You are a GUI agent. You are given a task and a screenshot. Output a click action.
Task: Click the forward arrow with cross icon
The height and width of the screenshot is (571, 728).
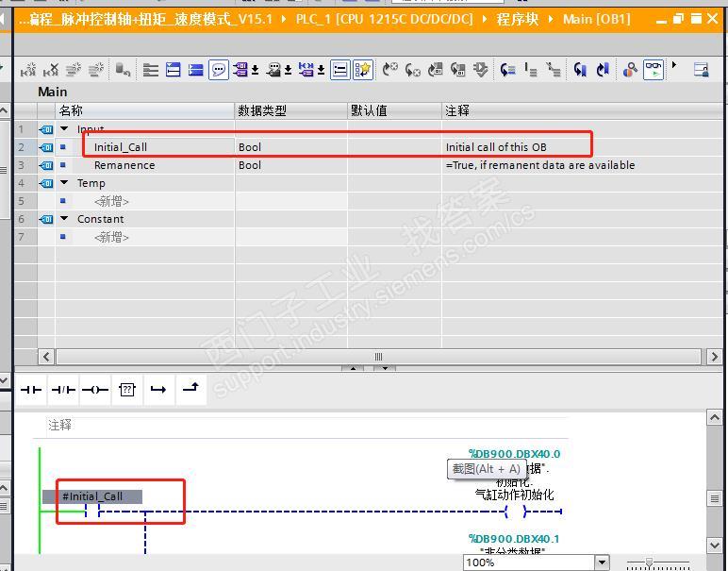(390, 70)
